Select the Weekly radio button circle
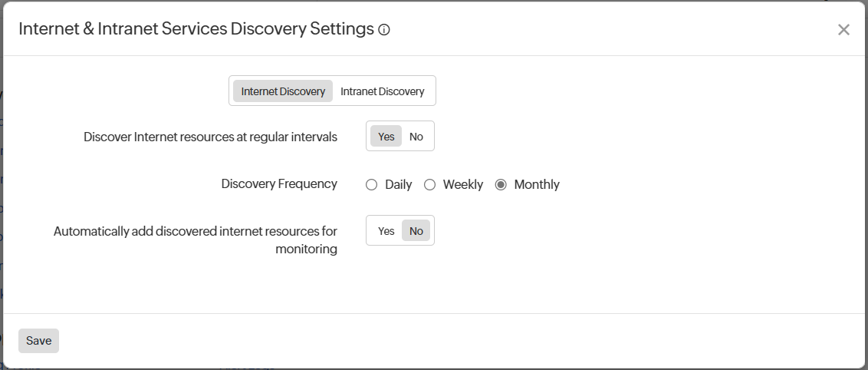Image resolution: width=868 pixels, height=370 pixels. click(430, 184)
